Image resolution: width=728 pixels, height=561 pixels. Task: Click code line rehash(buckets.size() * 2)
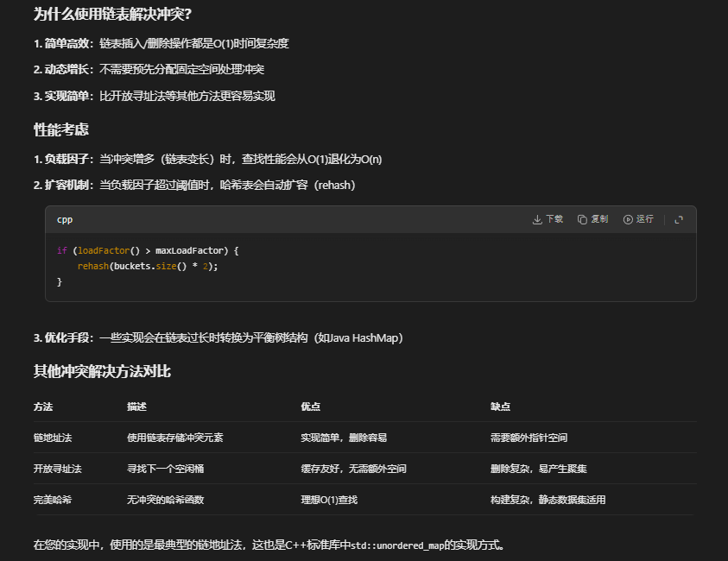point(147,267)
